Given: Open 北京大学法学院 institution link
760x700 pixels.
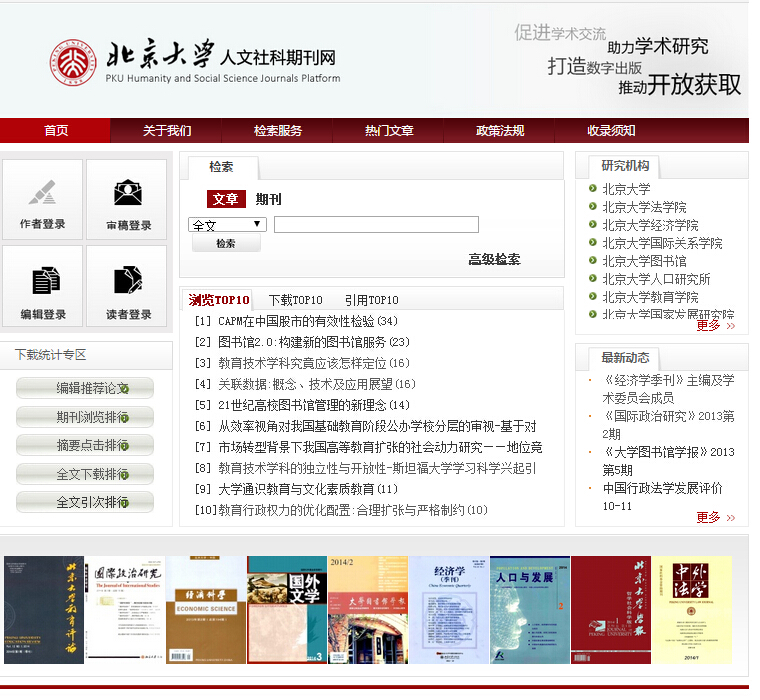Looking at the screenshot, I should (x=644, y=207).
